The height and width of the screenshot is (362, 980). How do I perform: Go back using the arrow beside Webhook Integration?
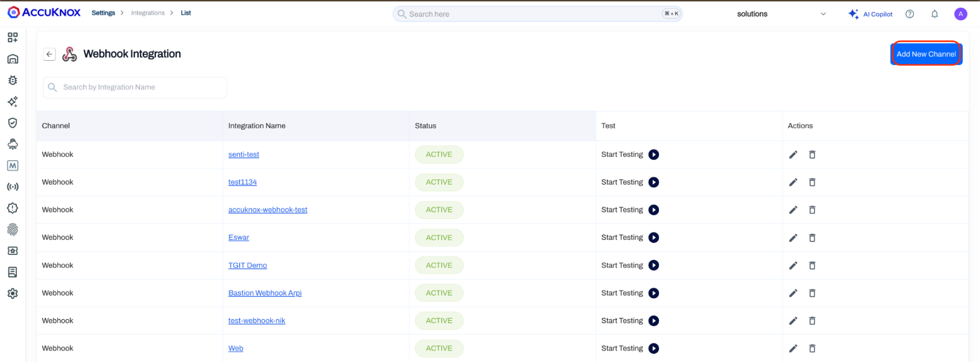50,54
